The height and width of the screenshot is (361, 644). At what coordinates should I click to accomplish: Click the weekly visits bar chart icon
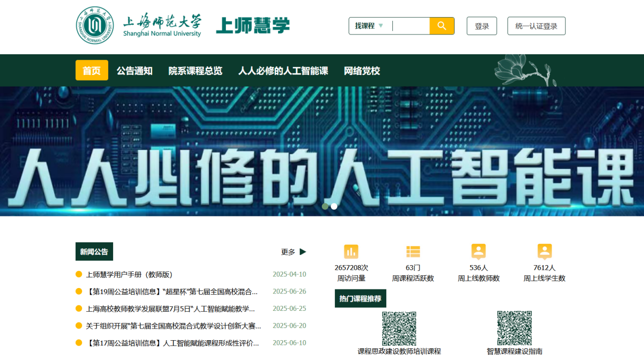click(x=351, y=251)
